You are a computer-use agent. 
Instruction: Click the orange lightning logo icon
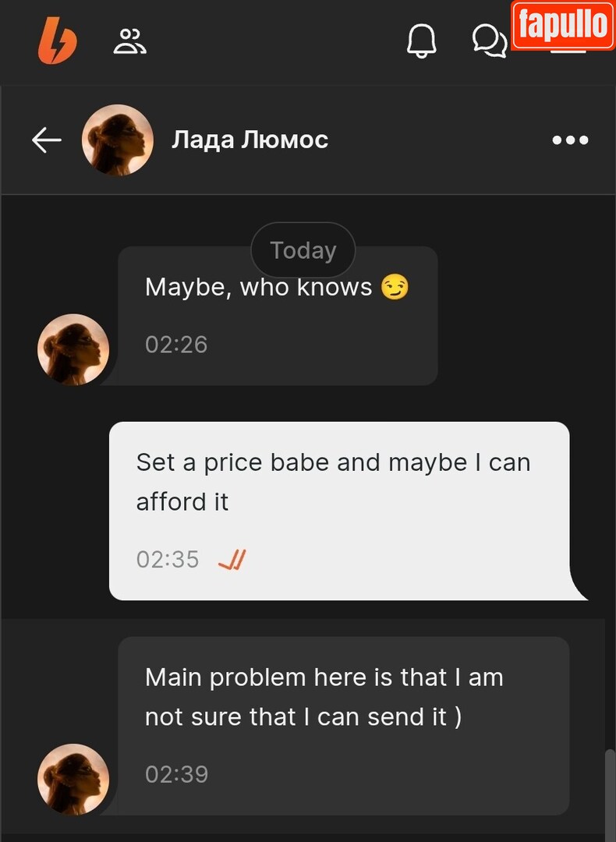57,41
